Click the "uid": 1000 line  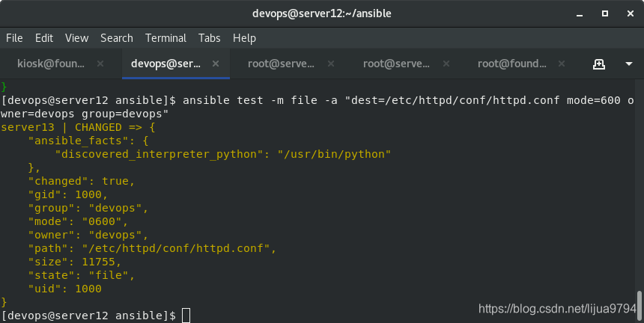point(64,289)
